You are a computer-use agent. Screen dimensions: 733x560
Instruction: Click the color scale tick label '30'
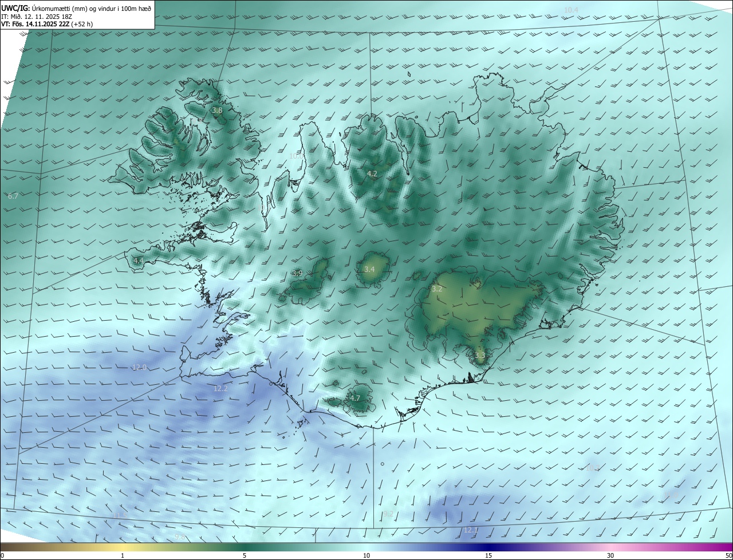click(610, 555)
